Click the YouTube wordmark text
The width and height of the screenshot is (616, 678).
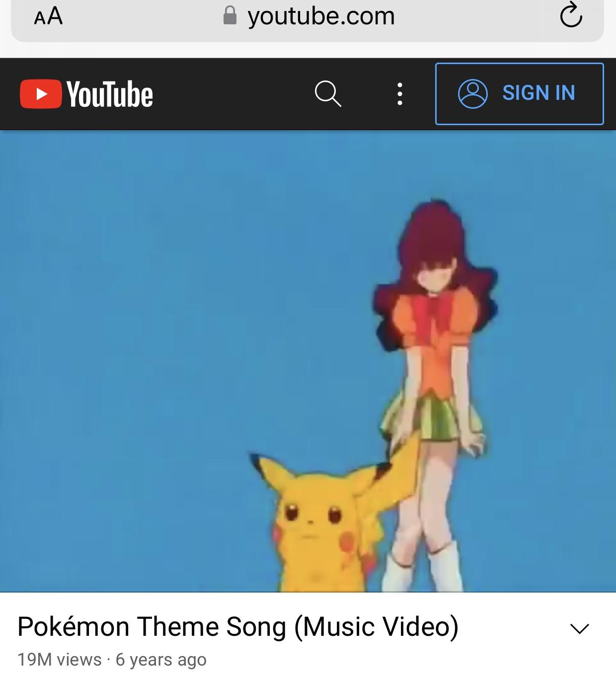click(x=110, y=94)
